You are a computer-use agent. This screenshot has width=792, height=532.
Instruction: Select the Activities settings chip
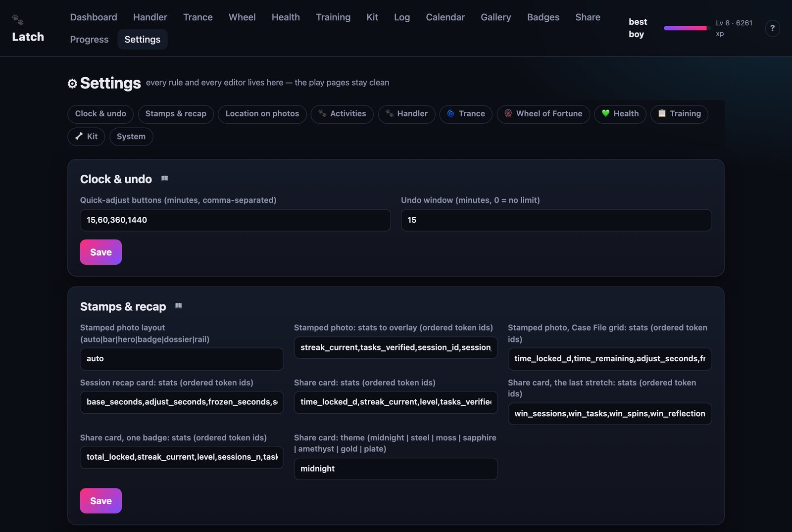pyautogui.click(x=342, y=114)
